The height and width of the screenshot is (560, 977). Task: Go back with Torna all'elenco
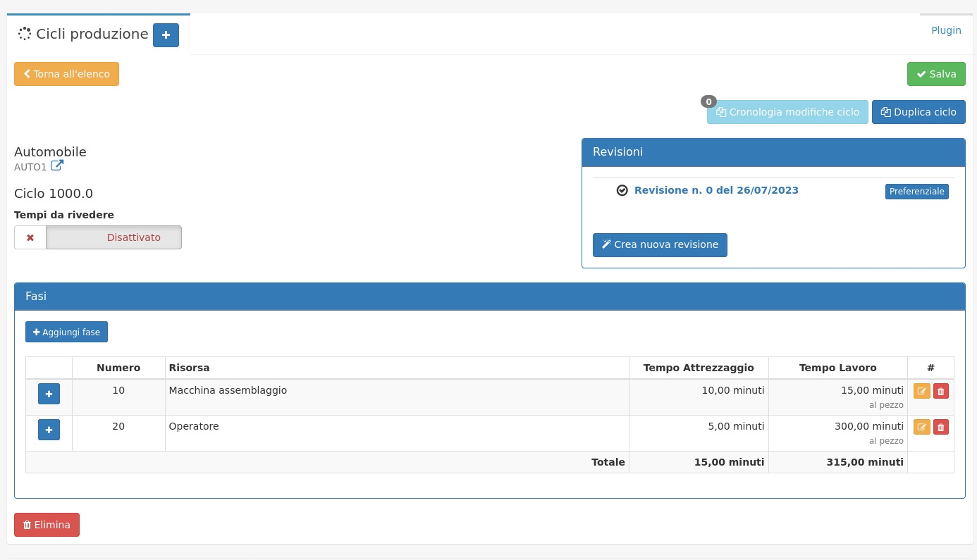coord(66,74)
